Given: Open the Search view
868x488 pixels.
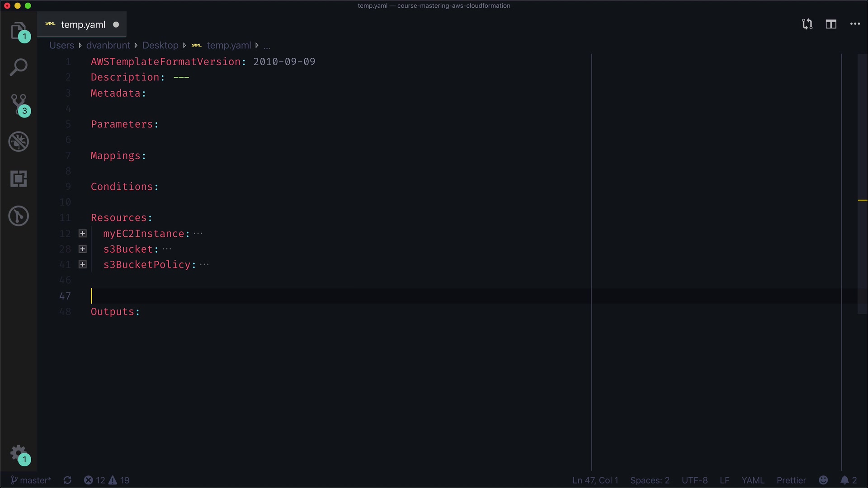Looking at the screenshot, I should 18,67.
